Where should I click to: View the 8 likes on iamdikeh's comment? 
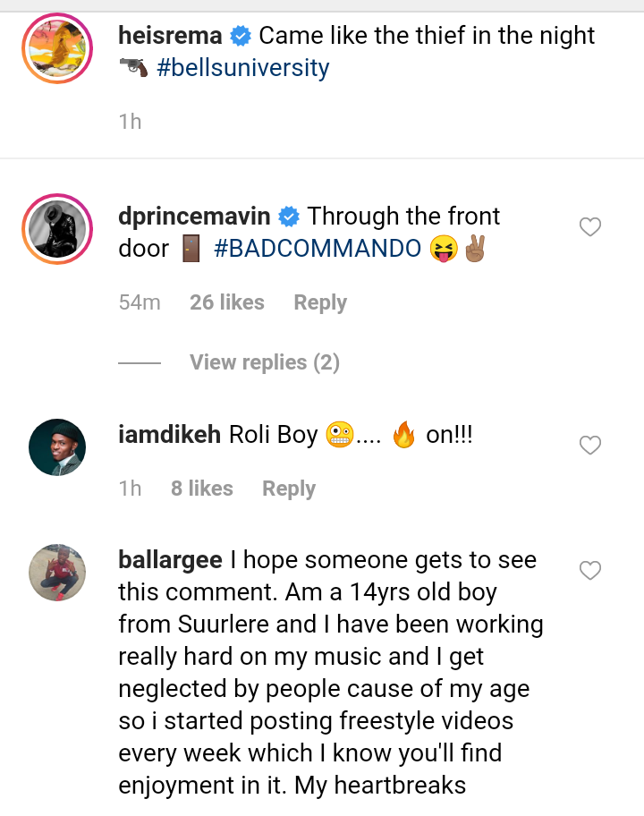pyautogui.click(x=201, y=489)
